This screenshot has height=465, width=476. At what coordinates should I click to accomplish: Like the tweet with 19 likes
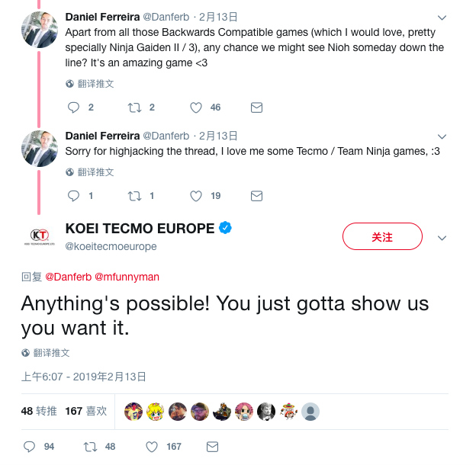tap(196, 196)
